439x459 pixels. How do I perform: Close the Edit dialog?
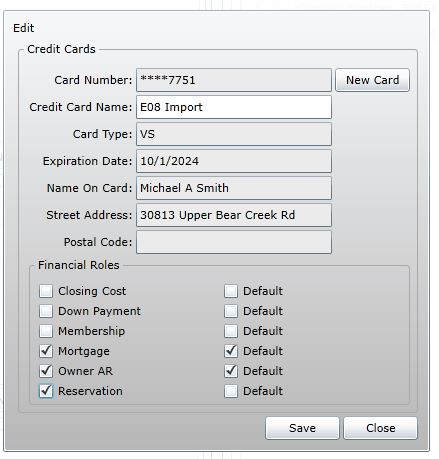pyautogui.click(x=380, y=428)
